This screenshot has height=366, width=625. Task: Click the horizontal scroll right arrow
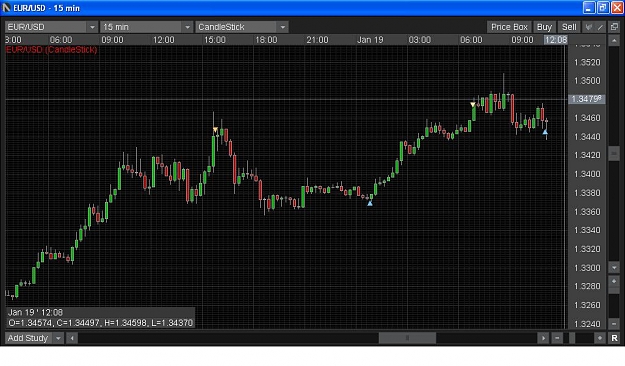coord(543,338)
